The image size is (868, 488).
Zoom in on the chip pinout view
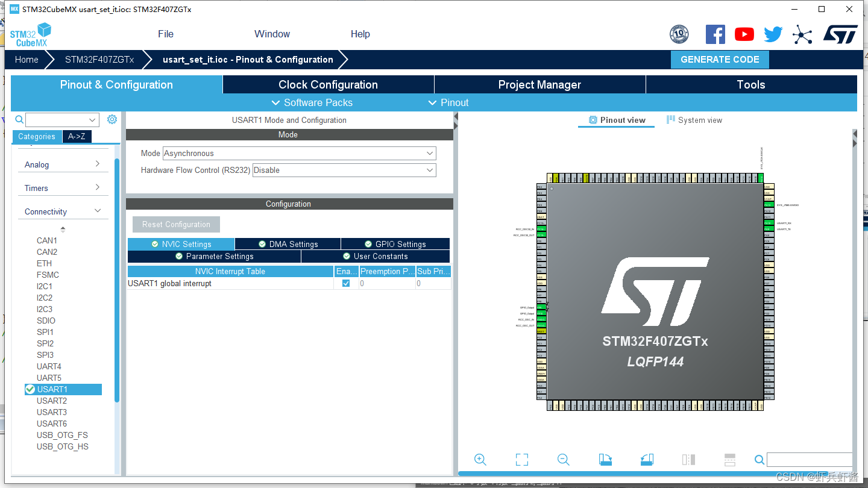480,460
